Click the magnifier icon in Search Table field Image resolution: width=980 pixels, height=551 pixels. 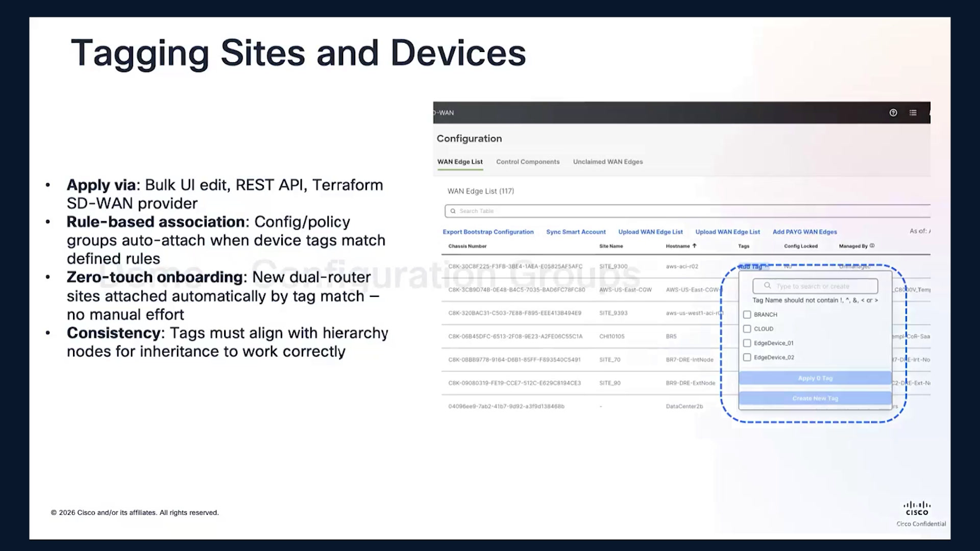[453, 211]
